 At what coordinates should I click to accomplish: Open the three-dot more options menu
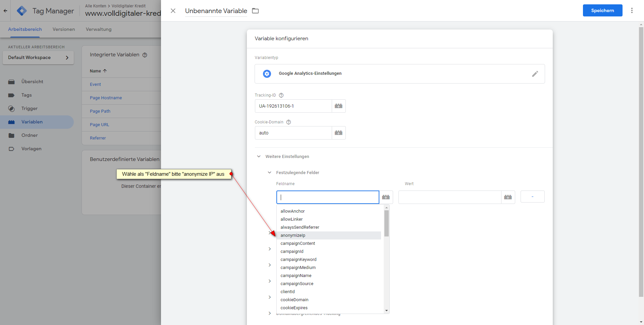632,10
